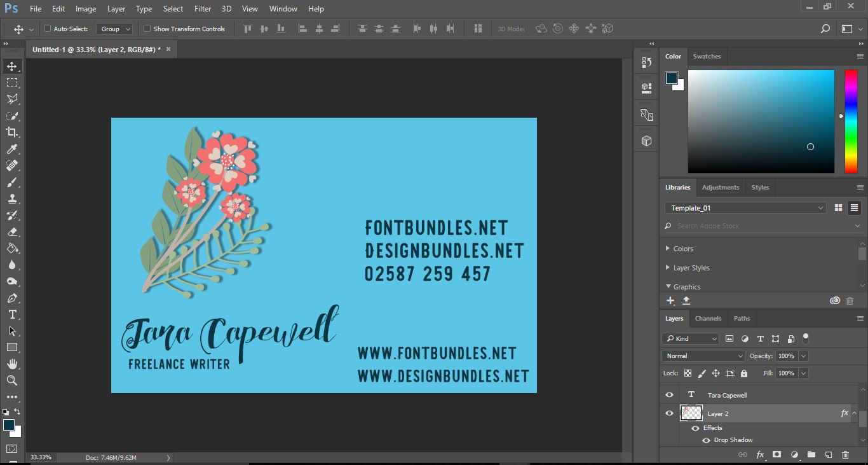Collapse the Graphics library section
The height and width of the screenshot is (465, 868).
668,286
